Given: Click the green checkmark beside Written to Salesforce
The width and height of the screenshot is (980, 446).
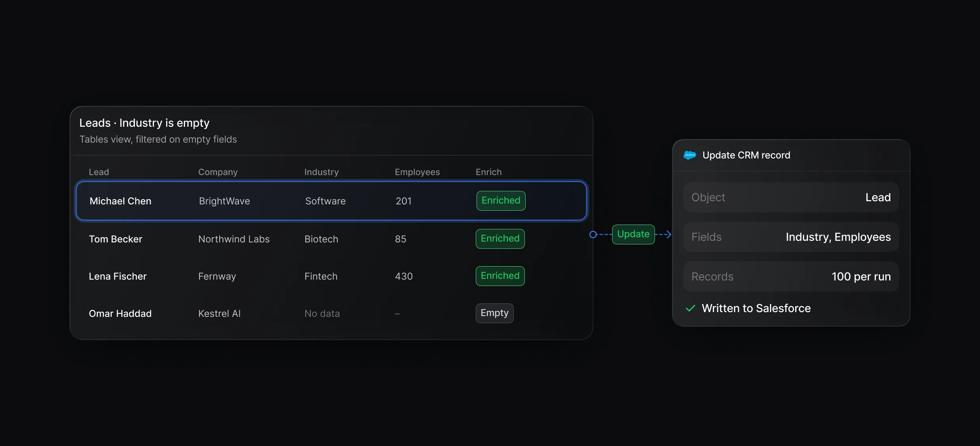Looking at the screenshot, I should point(691,308).
